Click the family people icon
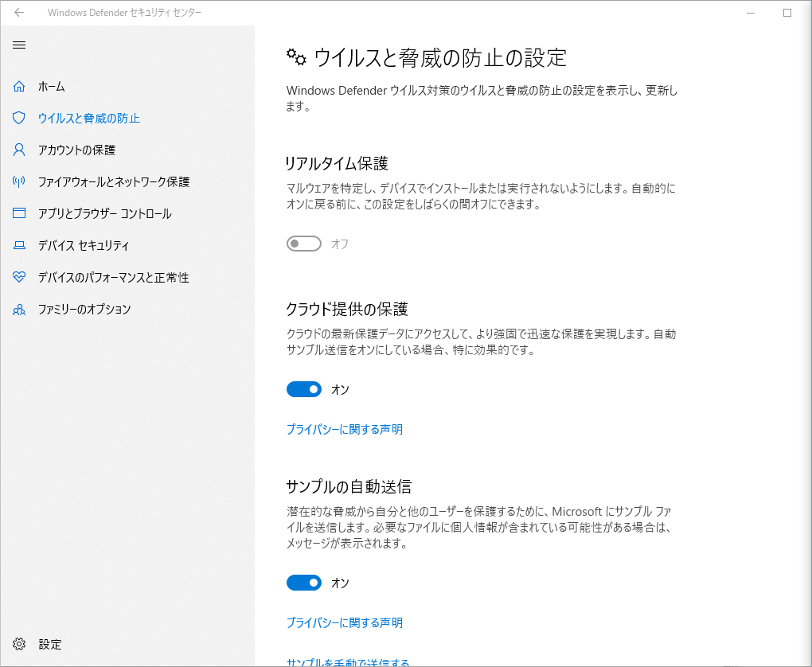The height and width of the screenshot is (667, 812). [x=19, y=310]
